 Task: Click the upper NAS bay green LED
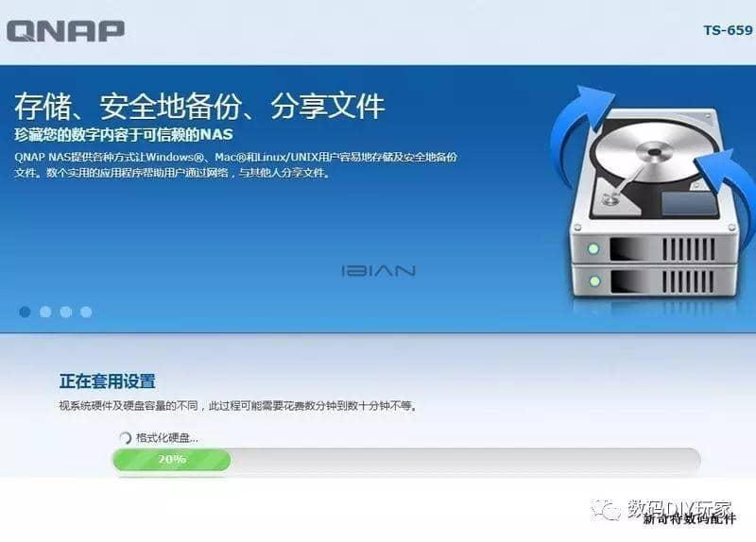(593, 248)
